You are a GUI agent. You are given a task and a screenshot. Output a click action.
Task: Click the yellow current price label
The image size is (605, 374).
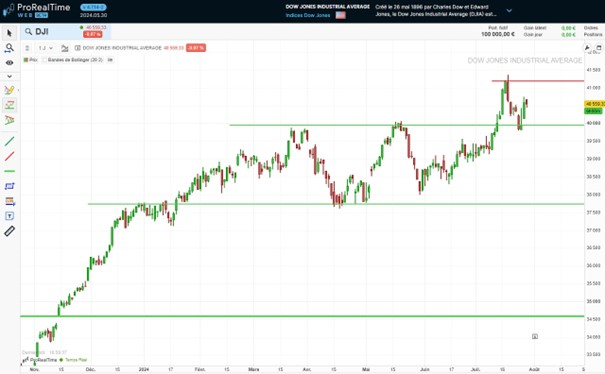pos(595,104)
